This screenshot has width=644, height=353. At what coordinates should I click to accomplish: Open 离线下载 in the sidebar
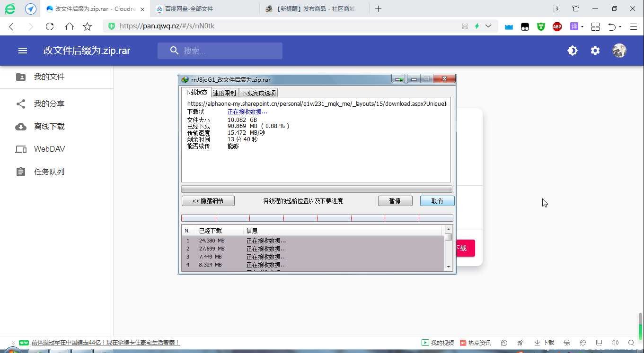point(56,127)
